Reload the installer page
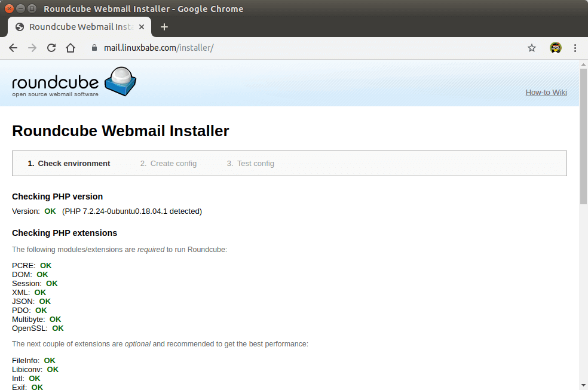The width and height of the screenshot is (588, 390). point(51,48)
